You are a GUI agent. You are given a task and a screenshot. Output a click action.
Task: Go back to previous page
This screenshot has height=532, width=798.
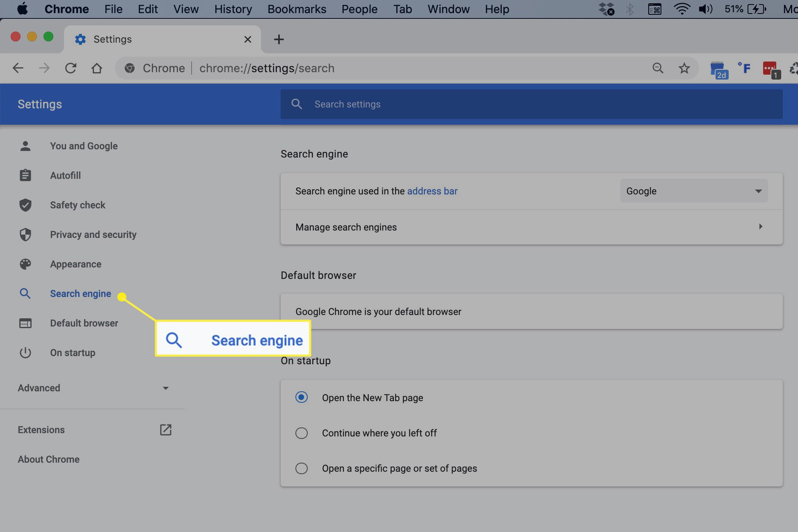coord(18,68)
